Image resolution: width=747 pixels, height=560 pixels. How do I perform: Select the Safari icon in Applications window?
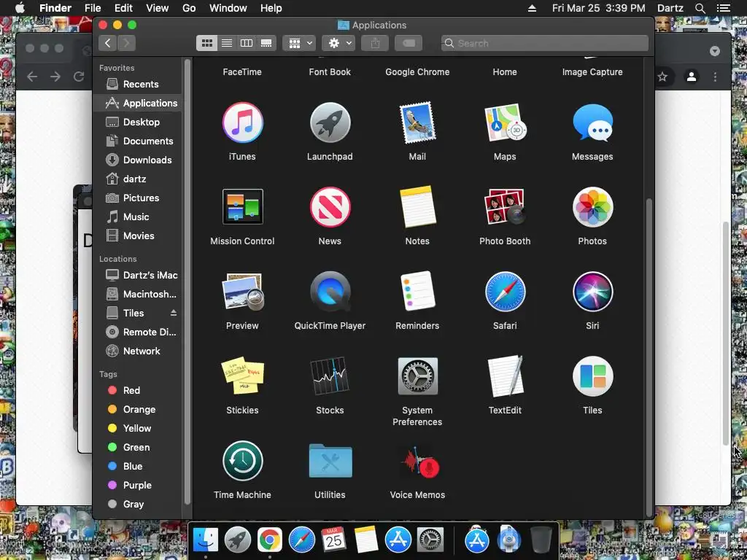click(505, 292)
